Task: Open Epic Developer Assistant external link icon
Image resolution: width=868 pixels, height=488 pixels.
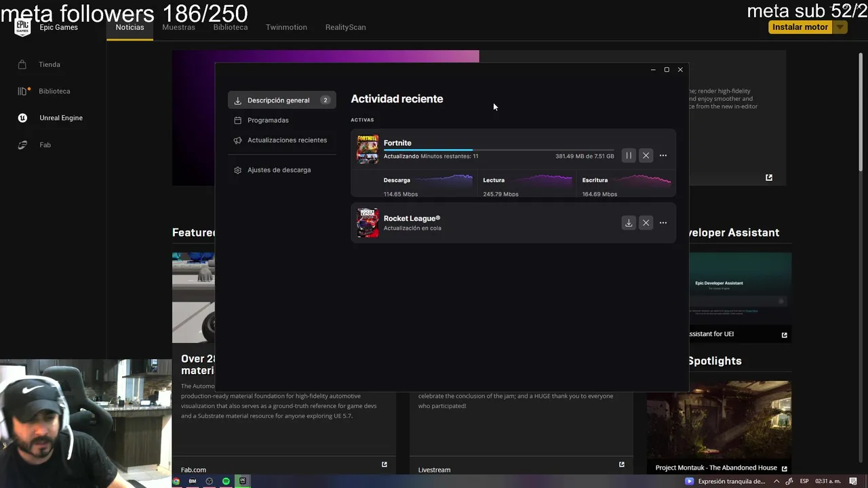Action: 785,335
